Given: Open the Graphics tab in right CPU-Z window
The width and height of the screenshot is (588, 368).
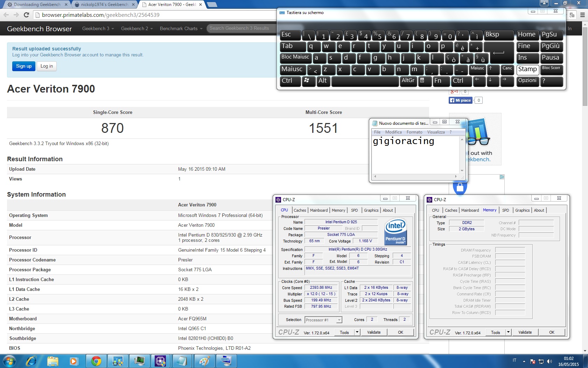Looking at the screenshot, I should (x=523, y=210).
